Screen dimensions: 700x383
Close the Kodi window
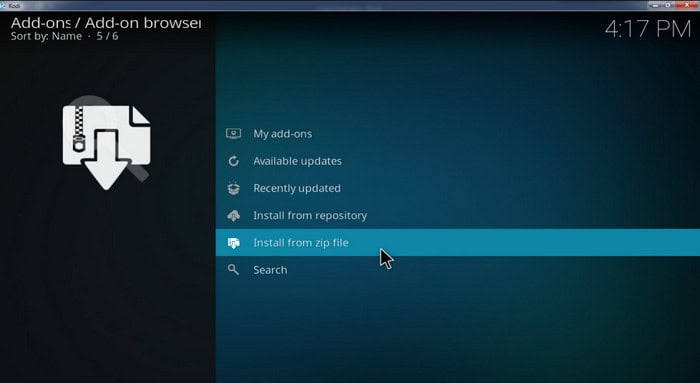coord(688,5)
